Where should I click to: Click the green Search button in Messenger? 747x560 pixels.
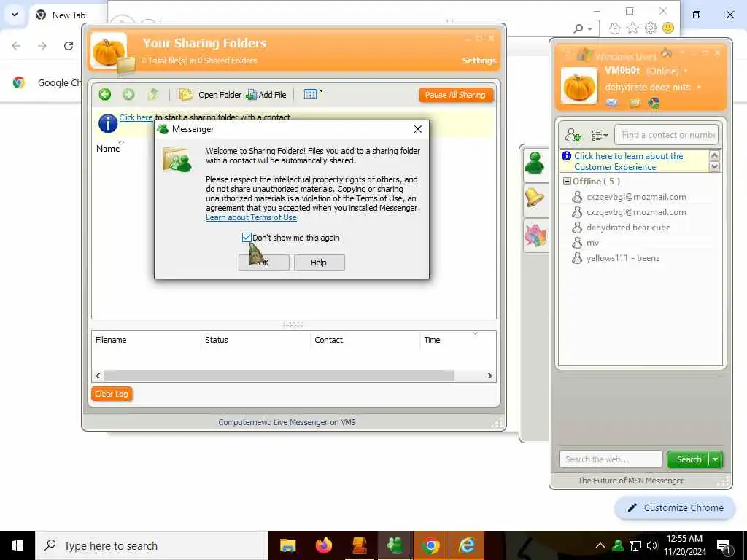[x=689, y=459]
